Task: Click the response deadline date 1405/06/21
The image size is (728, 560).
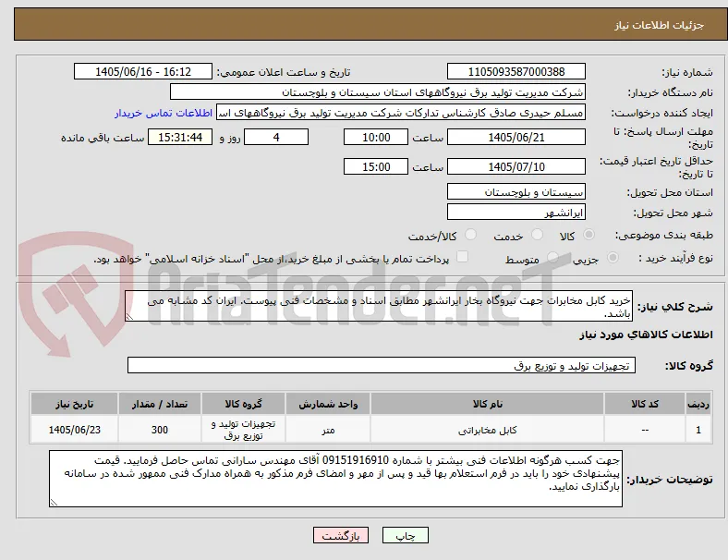Action: [x=516, y=138]
